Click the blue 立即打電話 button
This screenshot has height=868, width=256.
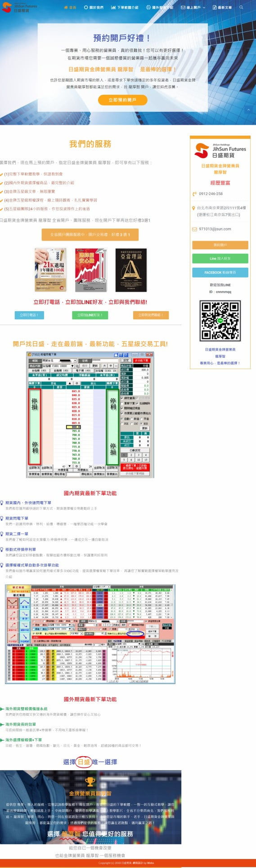coord(29,315)
